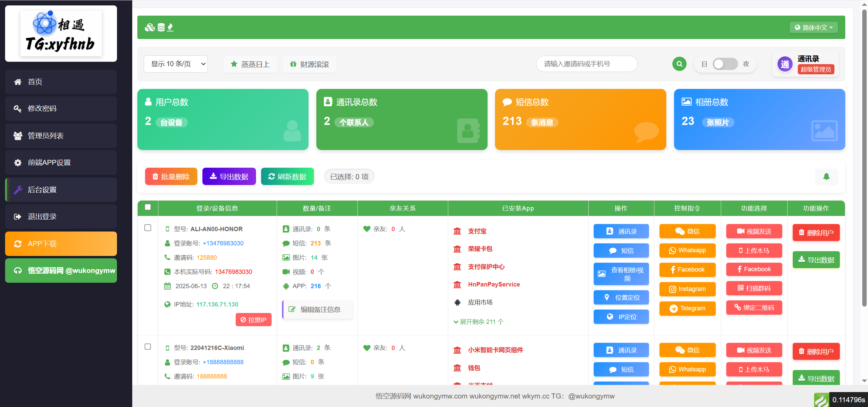Viewport: 868px width, 407px height.
Task: Open Facebook control command for ALI-AN00-HONOR
Action: click(x=687, y=270)
